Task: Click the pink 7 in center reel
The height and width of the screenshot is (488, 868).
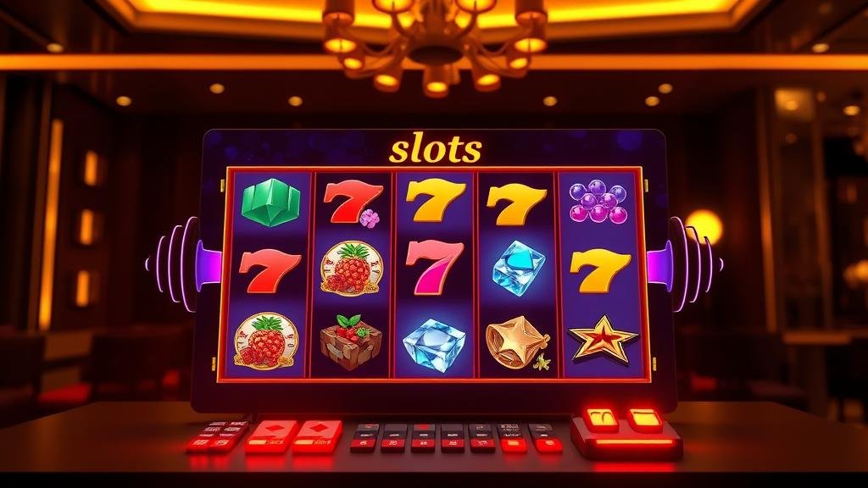Action: tap(434, 268)
